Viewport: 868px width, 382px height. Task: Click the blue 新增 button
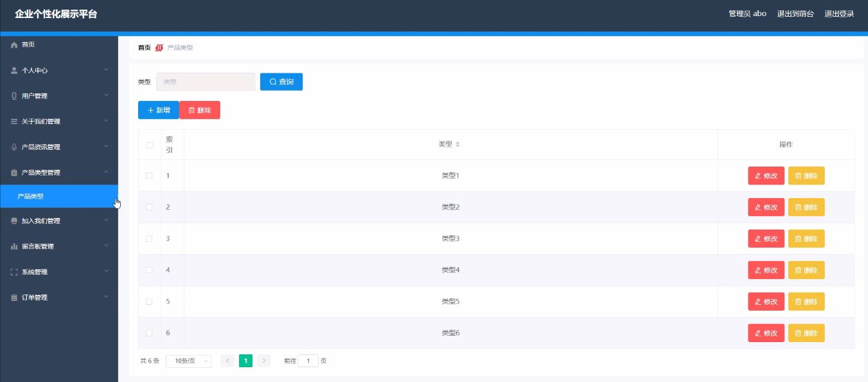159,110
